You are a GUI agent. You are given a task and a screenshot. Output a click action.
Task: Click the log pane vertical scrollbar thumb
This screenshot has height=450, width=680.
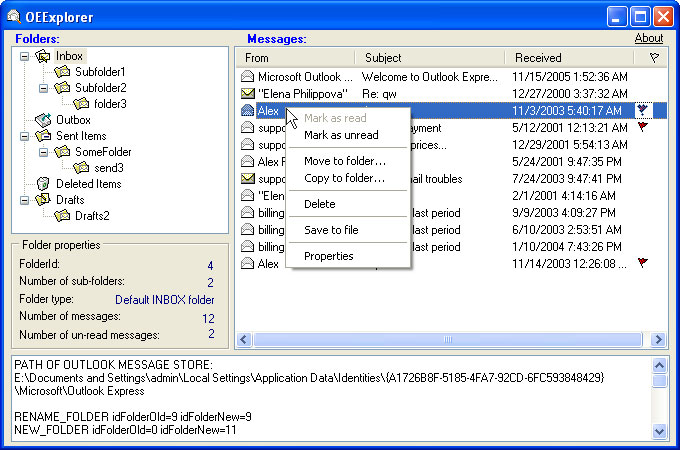click(659, 381)
